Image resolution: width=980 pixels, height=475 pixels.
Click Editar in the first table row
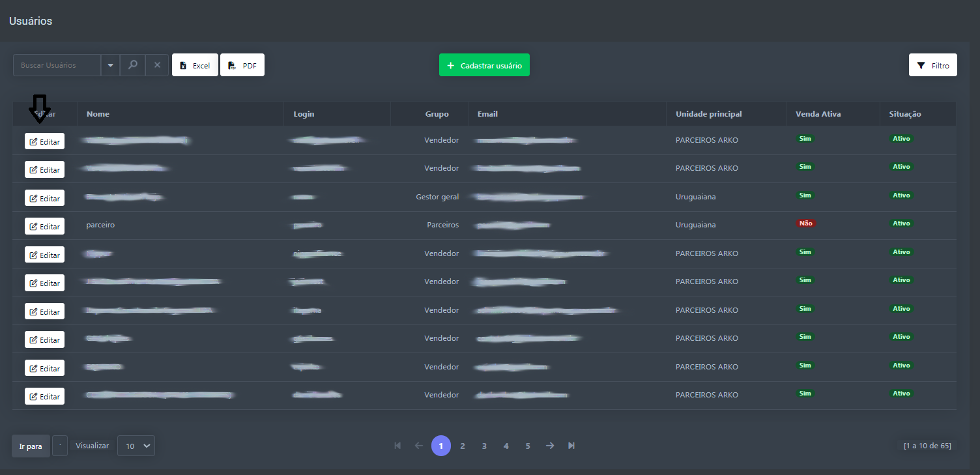[x=44, y=141]
